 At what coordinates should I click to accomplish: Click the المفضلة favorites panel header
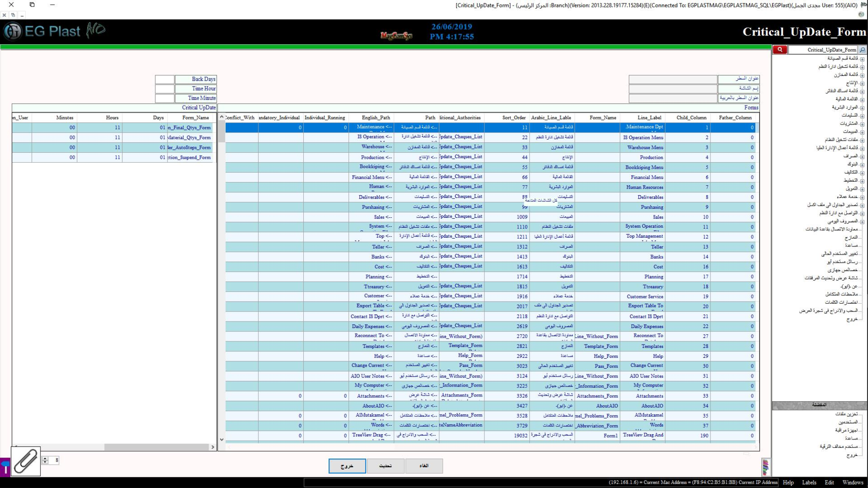click(x=819, y=405)
